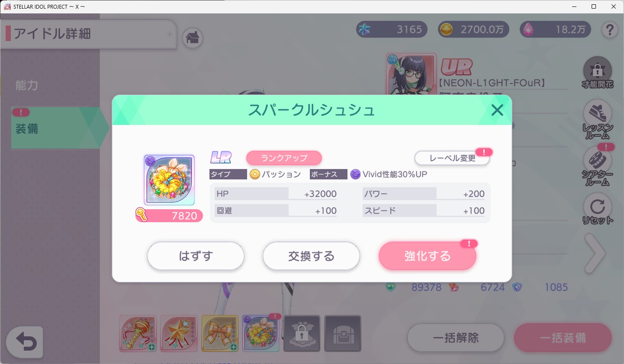This screenshot has height=364, width=624.
Task: Click the ランクアップ button
Action: (284, 158)
